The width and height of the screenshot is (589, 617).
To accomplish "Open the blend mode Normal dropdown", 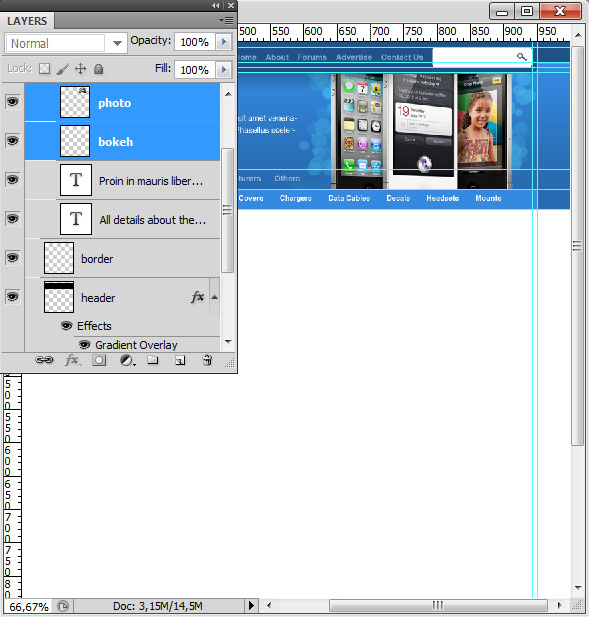I will click(x=66, y=43).
